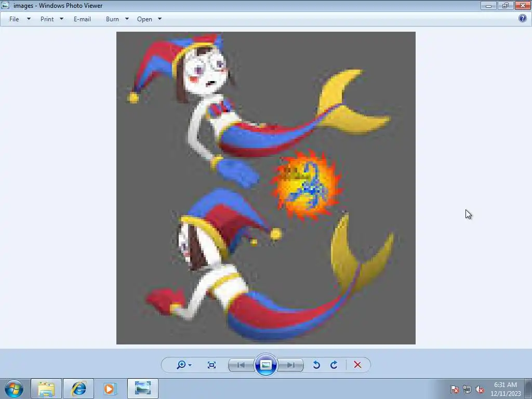
Task: Close the Windows Photo Viewer window
Action: (x=523, y=5)
